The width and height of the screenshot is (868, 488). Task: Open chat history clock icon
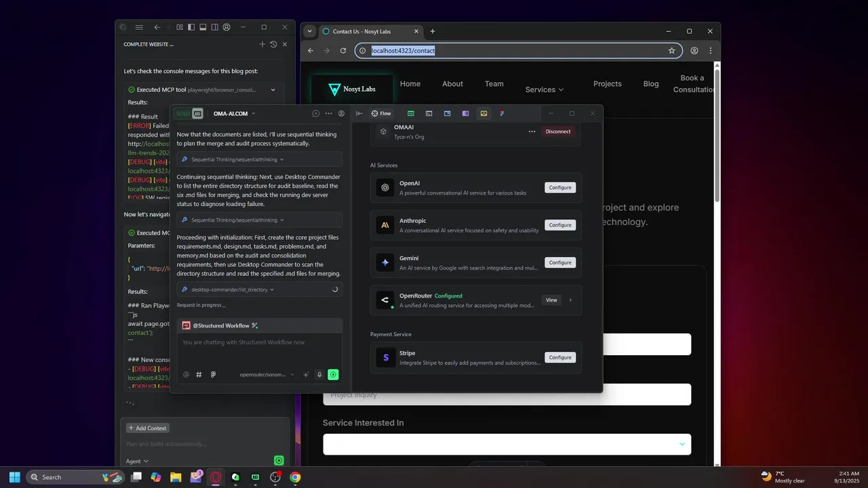[x=273, y=44]
